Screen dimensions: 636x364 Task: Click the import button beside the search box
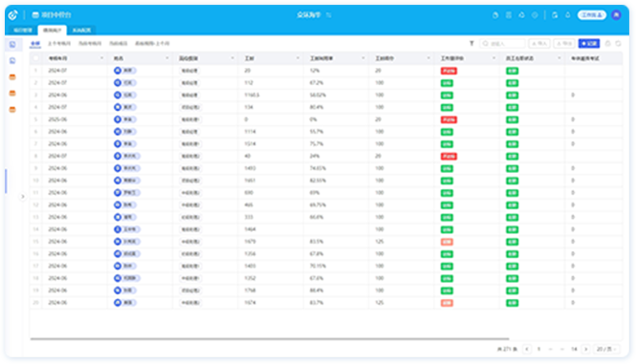click(x=539, y=43)
